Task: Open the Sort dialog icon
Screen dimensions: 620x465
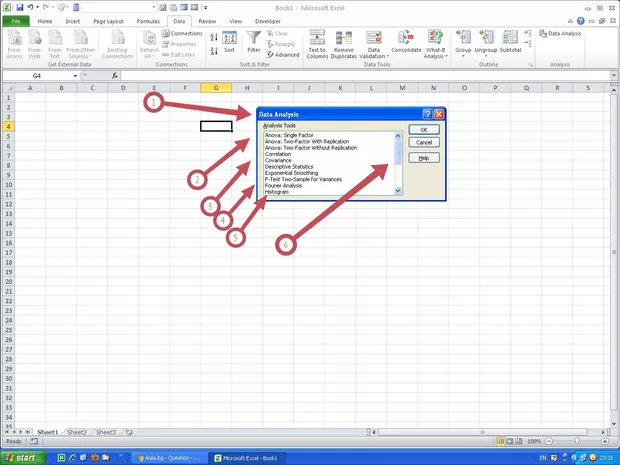Action: 229,42
